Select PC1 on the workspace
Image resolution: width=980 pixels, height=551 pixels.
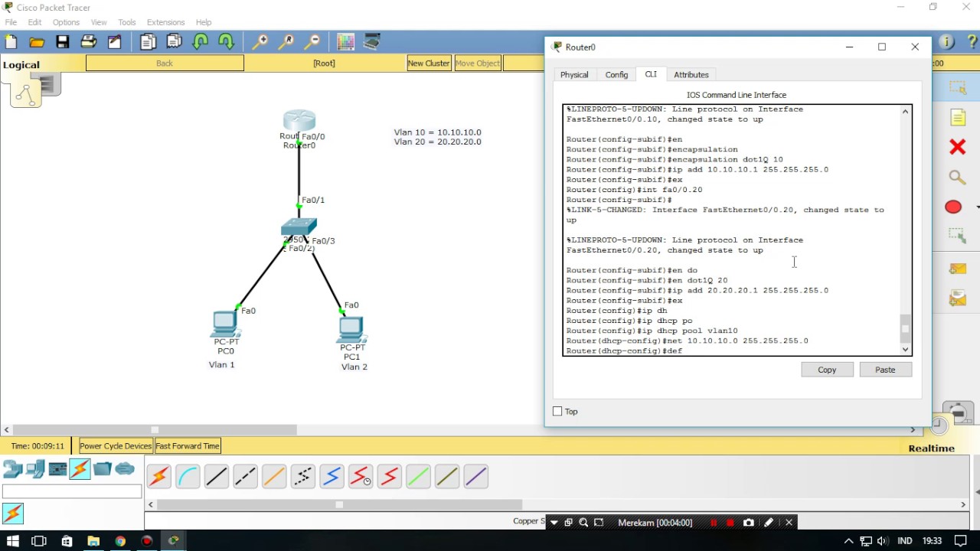(351, 329)
